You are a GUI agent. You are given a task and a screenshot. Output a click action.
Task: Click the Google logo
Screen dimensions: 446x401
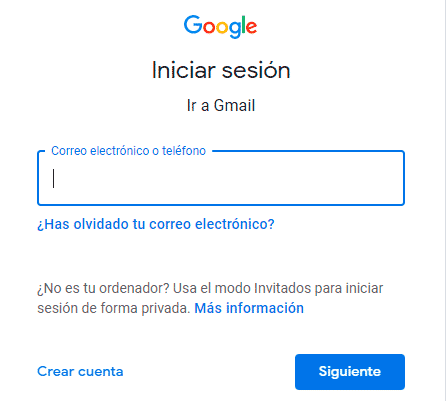point(220,27)
